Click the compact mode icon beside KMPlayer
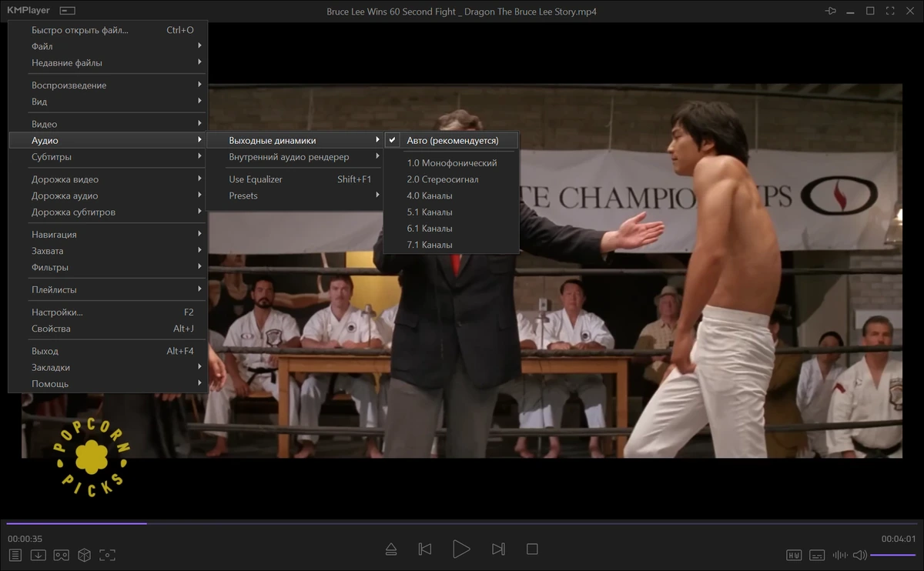Image resolution: width=924 pixels, height=571 pixels. tap(68, 11)
